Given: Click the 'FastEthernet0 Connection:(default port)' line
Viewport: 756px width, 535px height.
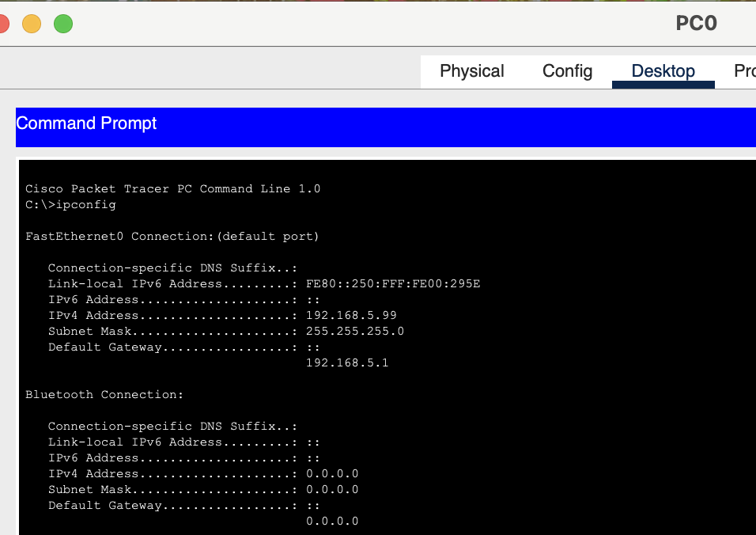Looking at the screenshot, I should [x=172, y=237].
